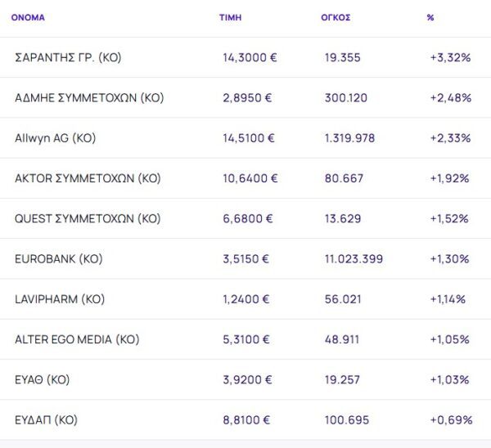Select the +1,14% change for LAVIPHARM
This screenshot has width=491, height=448.
click(448, 299)
